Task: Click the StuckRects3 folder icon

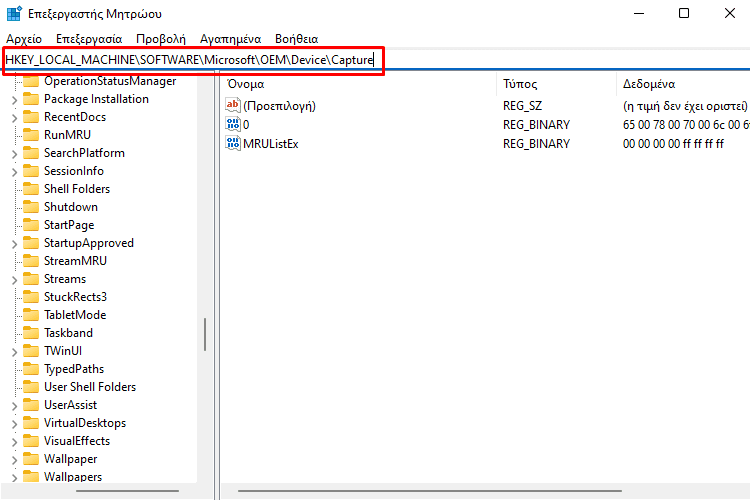Action: 31,297
